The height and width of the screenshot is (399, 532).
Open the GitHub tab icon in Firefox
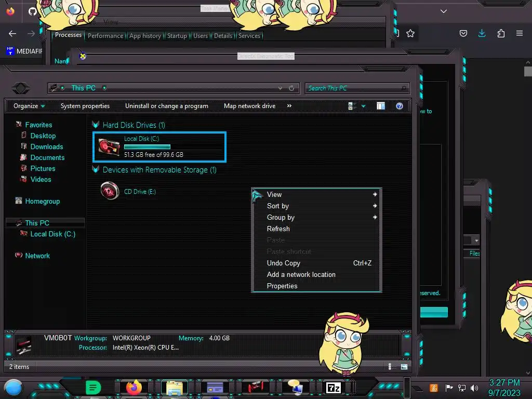(32, 11)
